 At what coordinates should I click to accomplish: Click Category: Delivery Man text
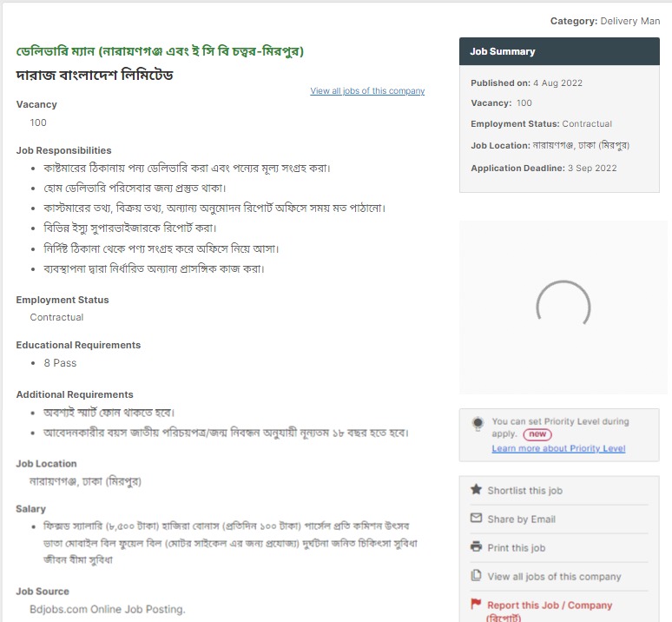pyautogui.click(x=605, y=21)
